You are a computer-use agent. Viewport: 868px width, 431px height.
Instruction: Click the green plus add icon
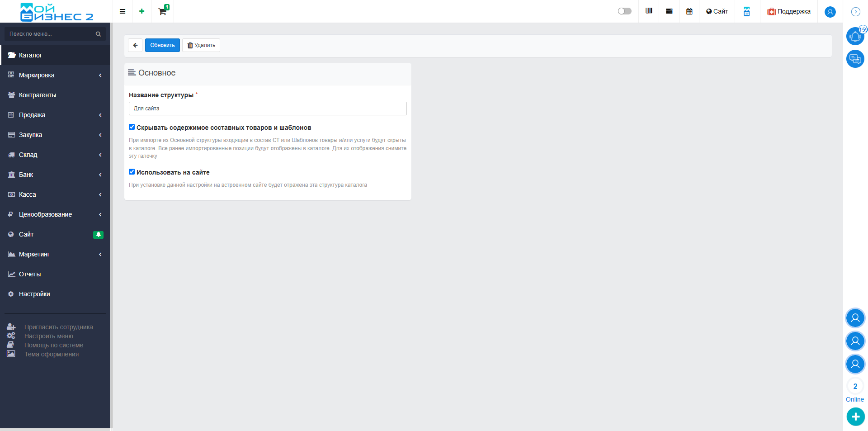(142, 11)
